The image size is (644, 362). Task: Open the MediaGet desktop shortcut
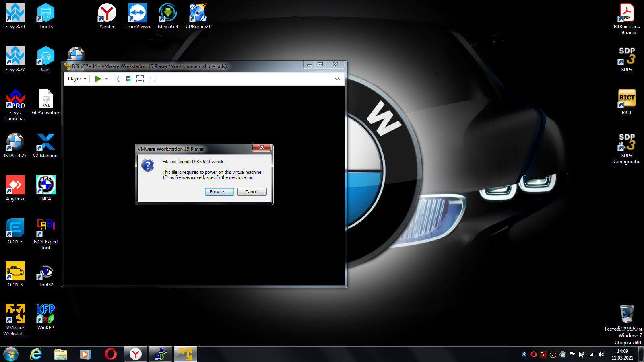[x=168, y=16]
